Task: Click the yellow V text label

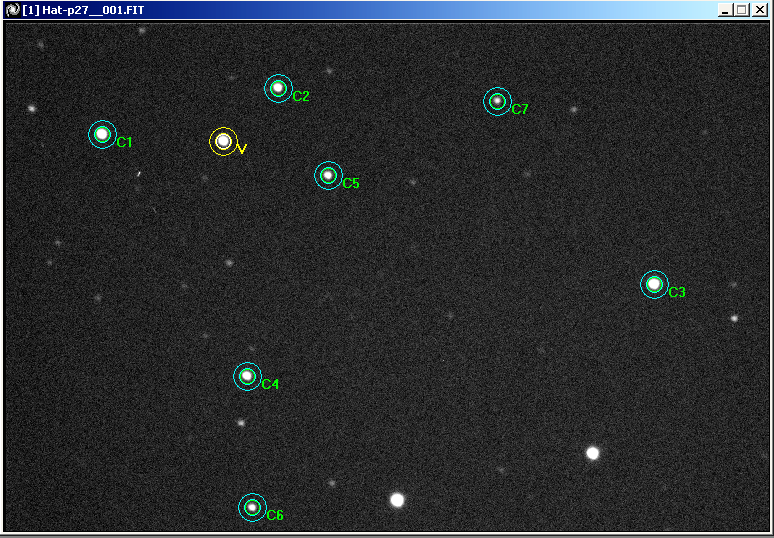Action: click(x=242, y=149)
